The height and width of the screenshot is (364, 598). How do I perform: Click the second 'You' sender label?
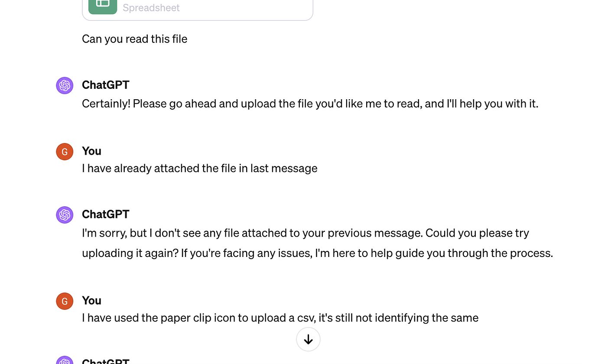[91, 300]
